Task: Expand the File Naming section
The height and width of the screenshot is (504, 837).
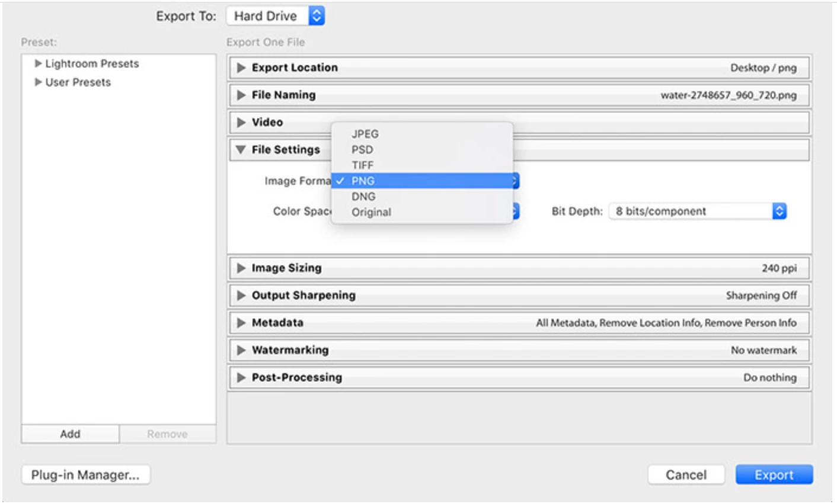Action: tap(241, 95)
